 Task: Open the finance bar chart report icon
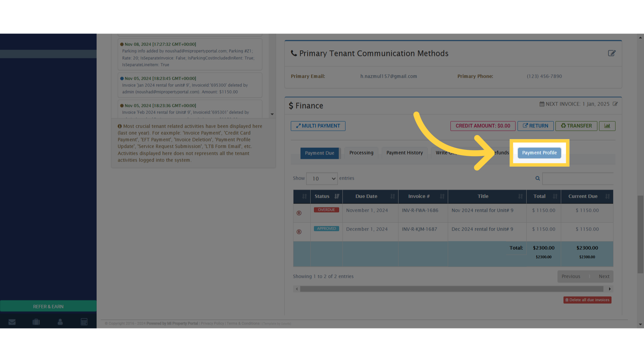click(x=607, y=126)
